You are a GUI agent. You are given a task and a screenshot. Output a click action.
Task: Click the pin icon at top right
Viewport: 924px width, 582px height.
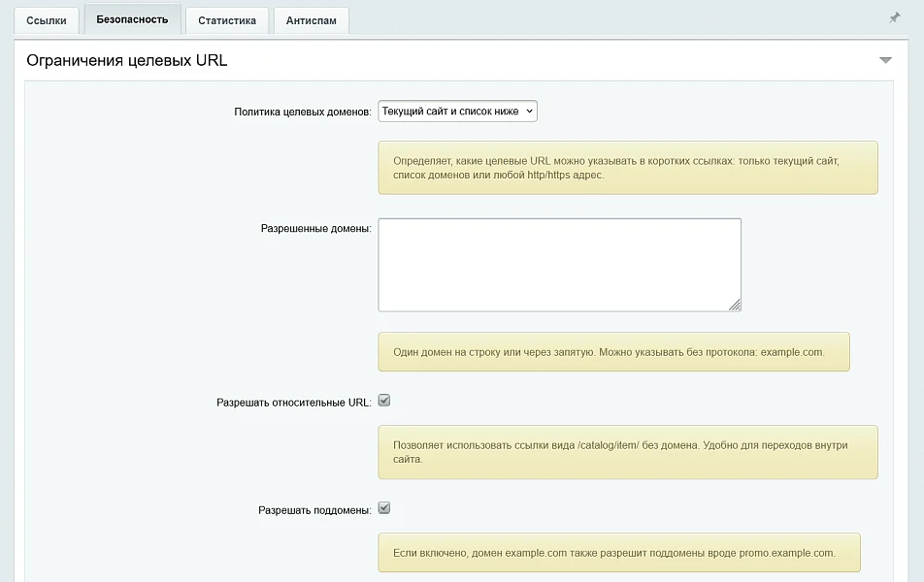click(x=894, y=17)
